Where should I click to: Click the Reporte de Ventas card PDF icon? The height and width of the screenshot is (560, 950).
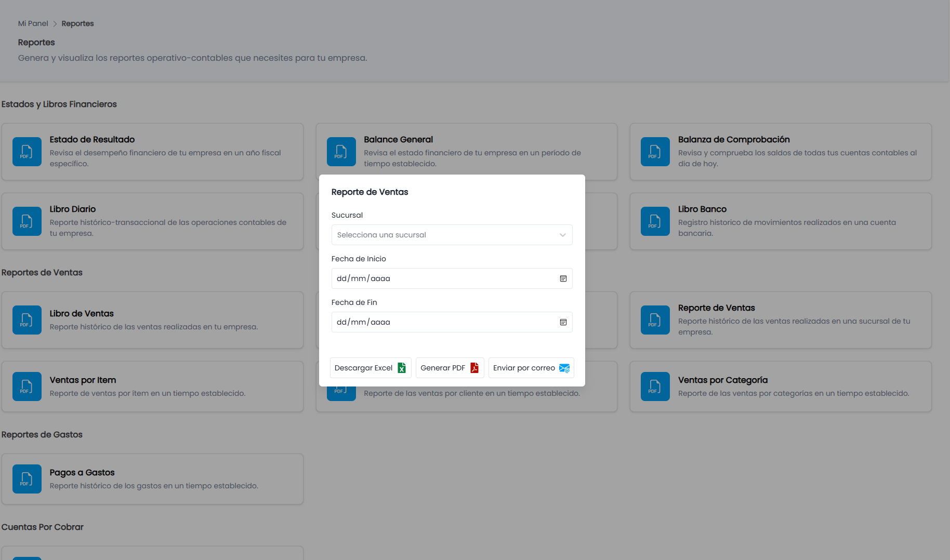pyautogui.click(x=655, y=320)
